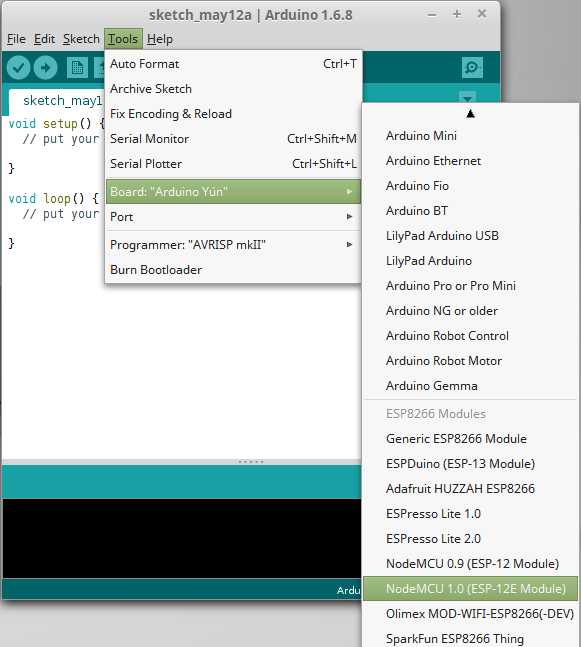Choose SparkFun ESP8266 Thing

(470, 639)
